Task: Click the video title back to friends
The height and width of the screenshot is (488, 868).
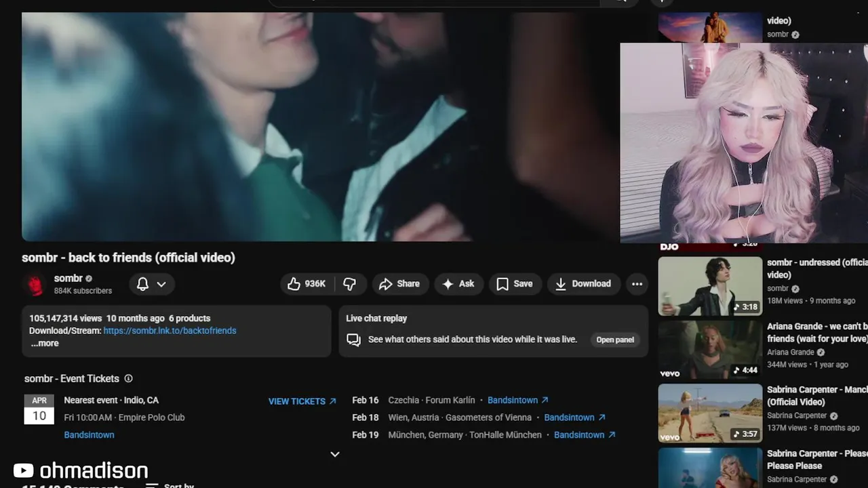Action: tap(128, 258)
